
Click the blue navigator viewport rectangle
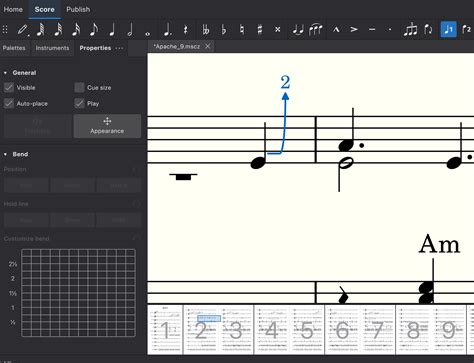(x=209, y=319)
